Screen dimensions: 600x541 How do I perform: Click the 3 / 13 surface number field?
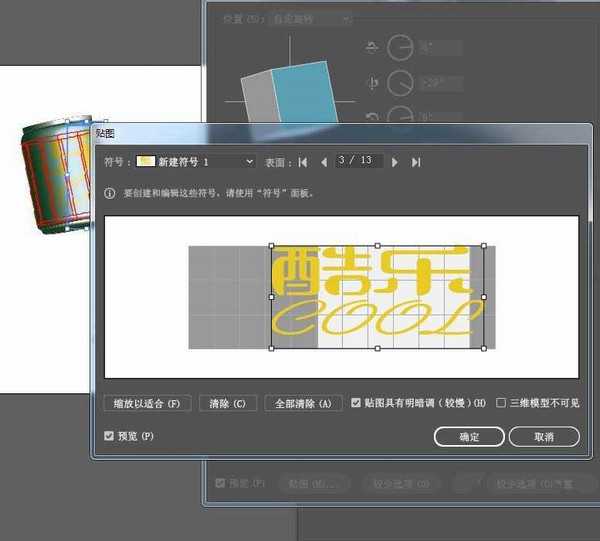359,160
